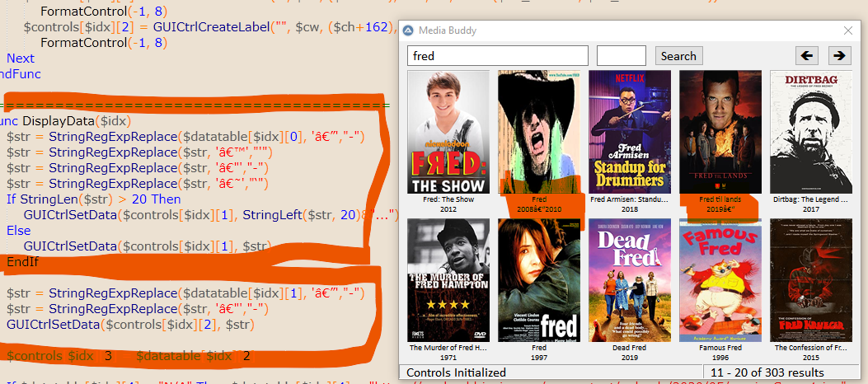
Task: Click the 'Fred Armisen: Standu...' title label
Action: (630, 199)
